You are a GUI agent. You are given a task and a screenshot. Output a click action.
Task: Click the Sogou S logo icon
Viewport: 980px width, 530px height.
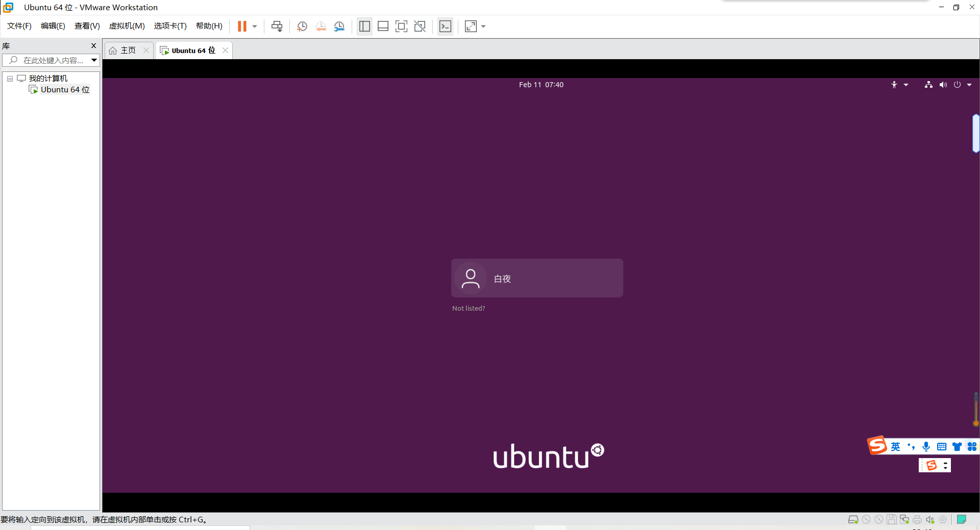pyautogui.click(x=877, y=445)
